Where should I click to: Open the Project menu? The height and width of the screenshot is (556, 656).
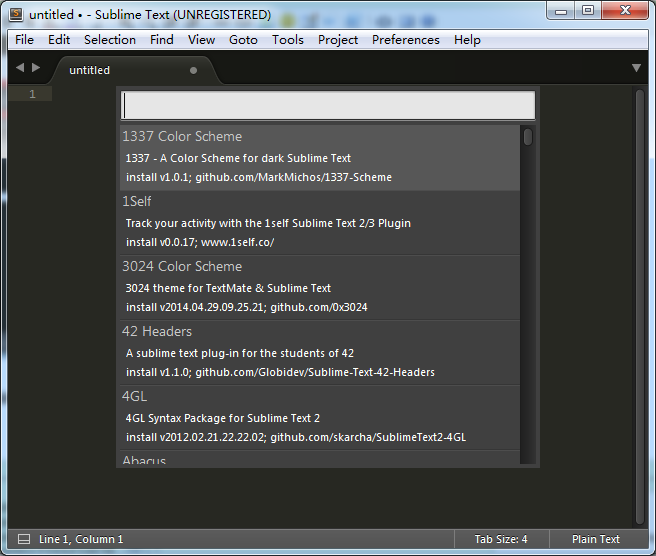coord(338,40)
